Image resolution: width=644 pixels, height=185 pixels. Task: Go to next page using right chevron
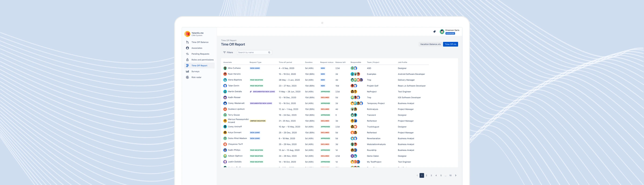point(456,176)
